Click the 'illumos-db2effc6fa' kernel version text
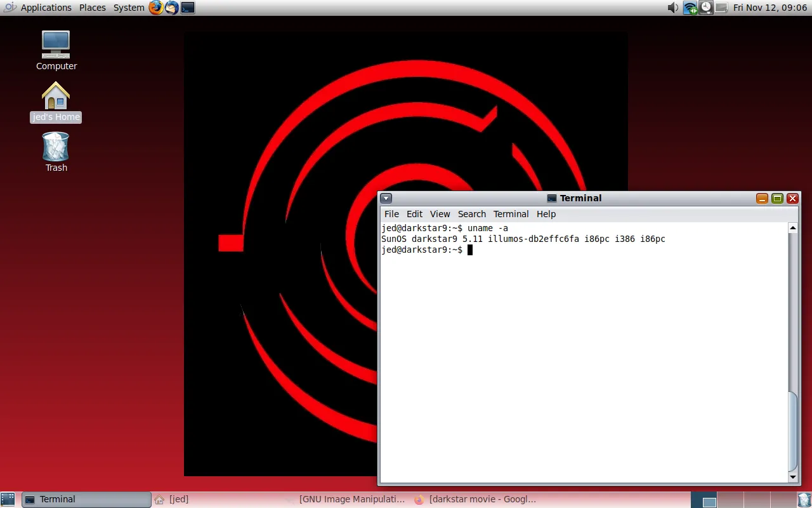 (534, 239)
